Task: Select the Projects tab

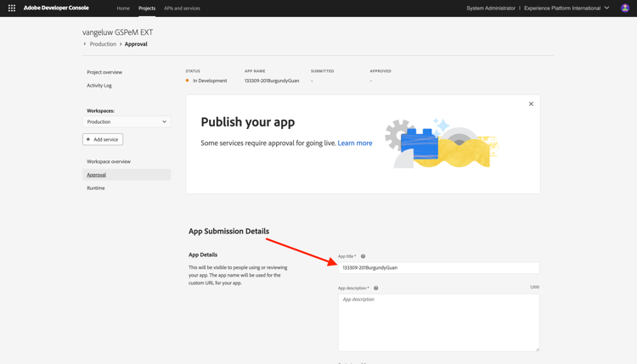Action: point(147,8)
